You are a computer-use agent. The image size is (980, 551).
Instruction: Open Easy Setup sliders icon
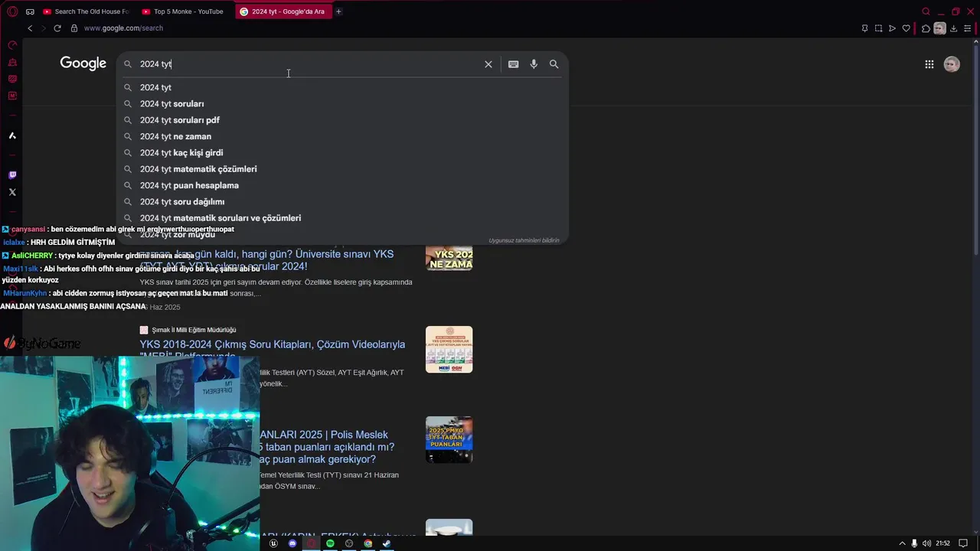tap(968, 28)
